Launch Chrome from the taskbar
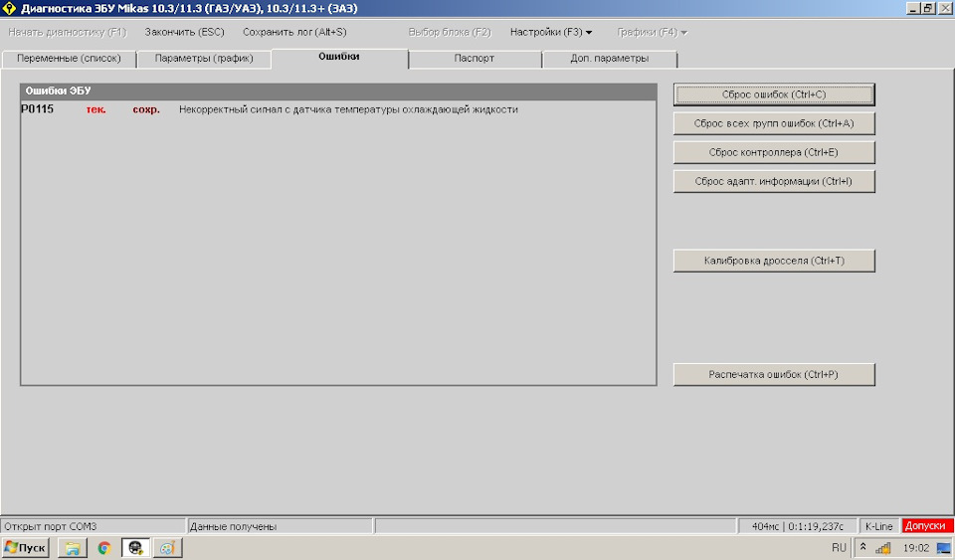This screenshot has height=560, width=955. [104, 548]
